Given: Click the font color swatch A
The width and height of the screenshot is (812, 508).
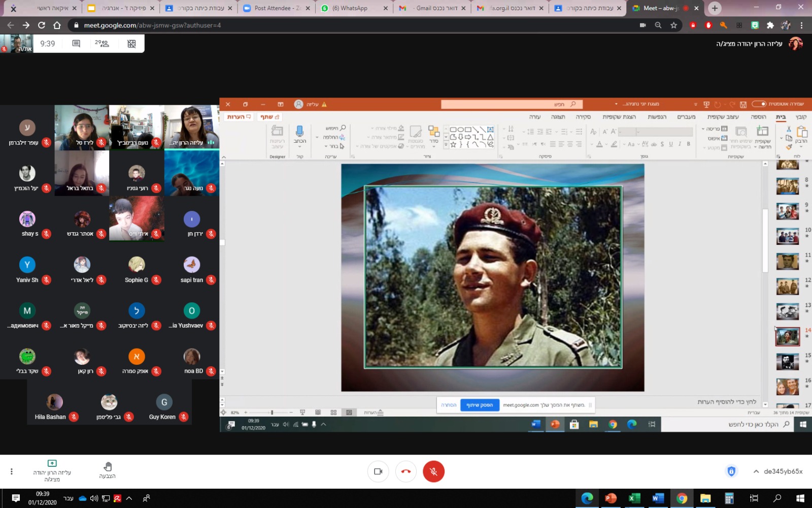Looking at the screenshot, I should click(599, 144).
